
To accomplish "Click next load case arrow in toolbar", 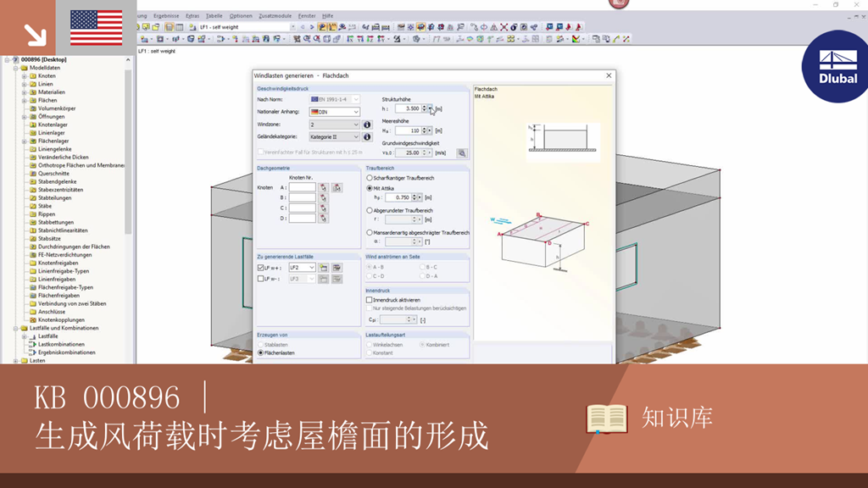I will (x=312, y=27).
